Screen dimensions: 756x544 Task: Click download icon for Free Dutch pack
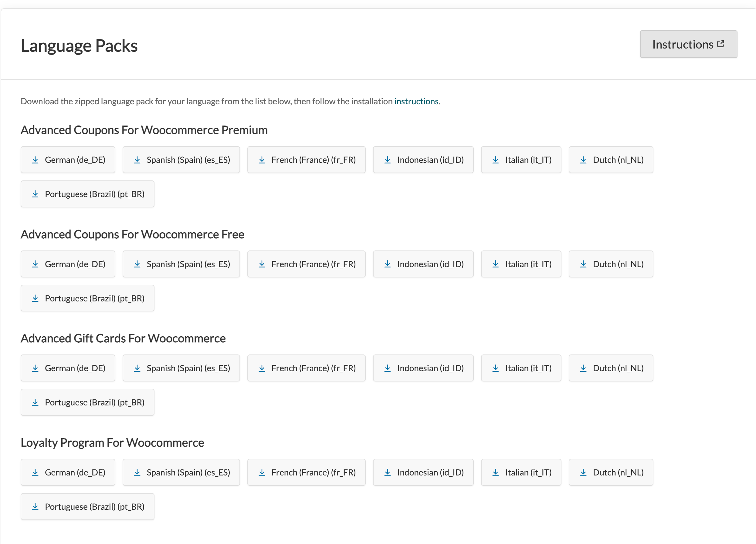point(583,264)
